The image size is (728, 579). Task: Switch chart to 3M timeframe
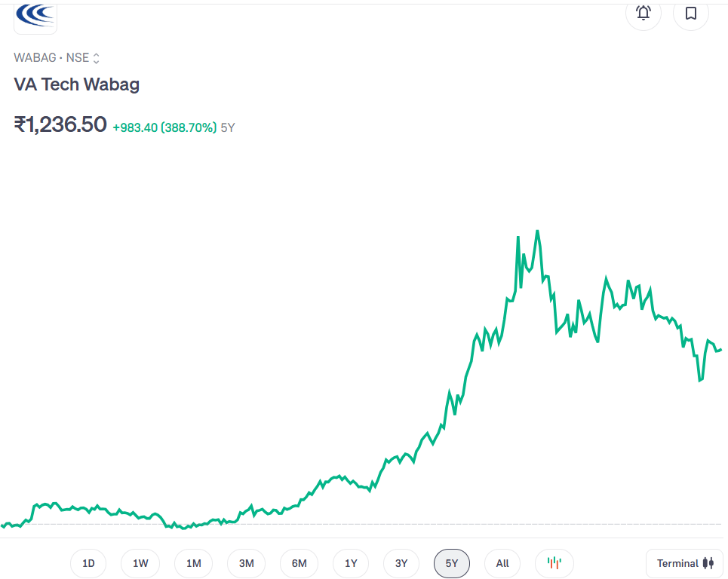(246, 563)
